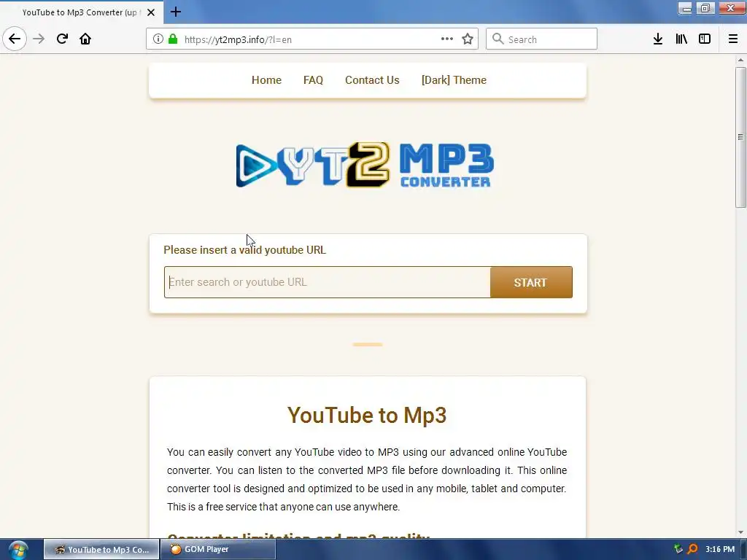Bookmark this page with the star
The width and height of the screenshot is (747, 560).
[468, 39]
